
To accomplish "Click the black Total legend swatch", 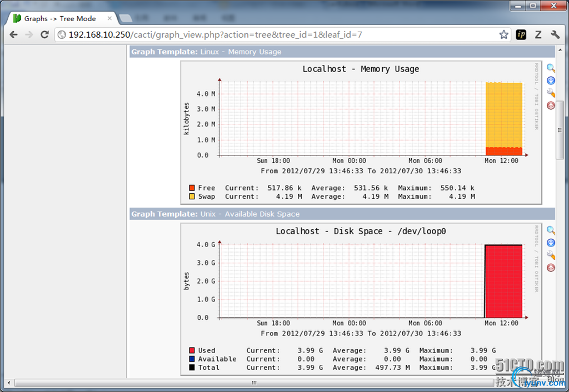I will pyautogui.click(x=192, y=368).
